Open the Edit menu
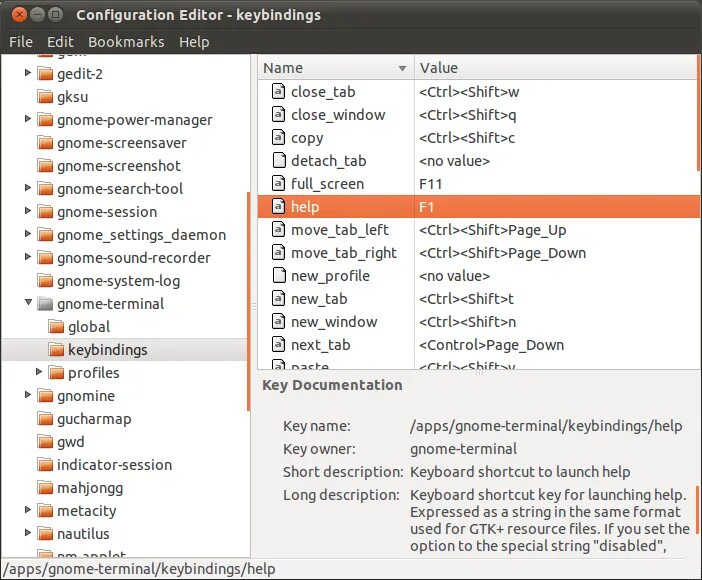This screenshot has height=580, width=702. pos(60,42)
